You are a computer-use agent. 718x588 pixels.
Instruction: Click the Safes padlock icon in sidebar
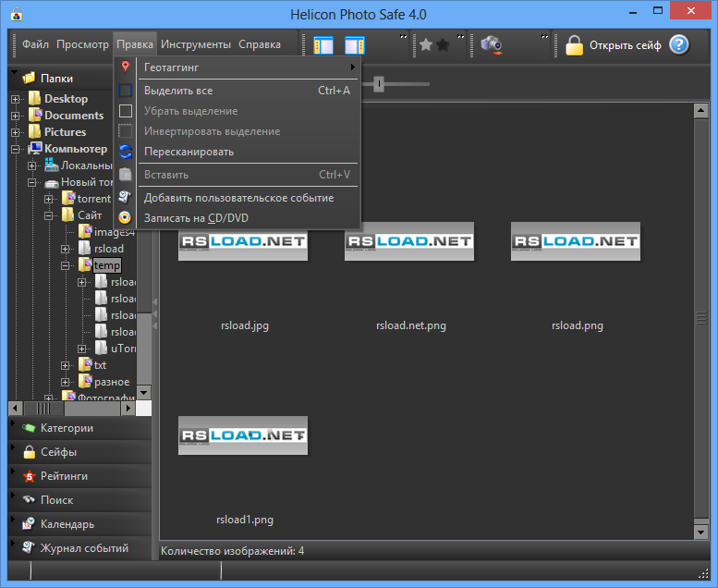point(29,452)
